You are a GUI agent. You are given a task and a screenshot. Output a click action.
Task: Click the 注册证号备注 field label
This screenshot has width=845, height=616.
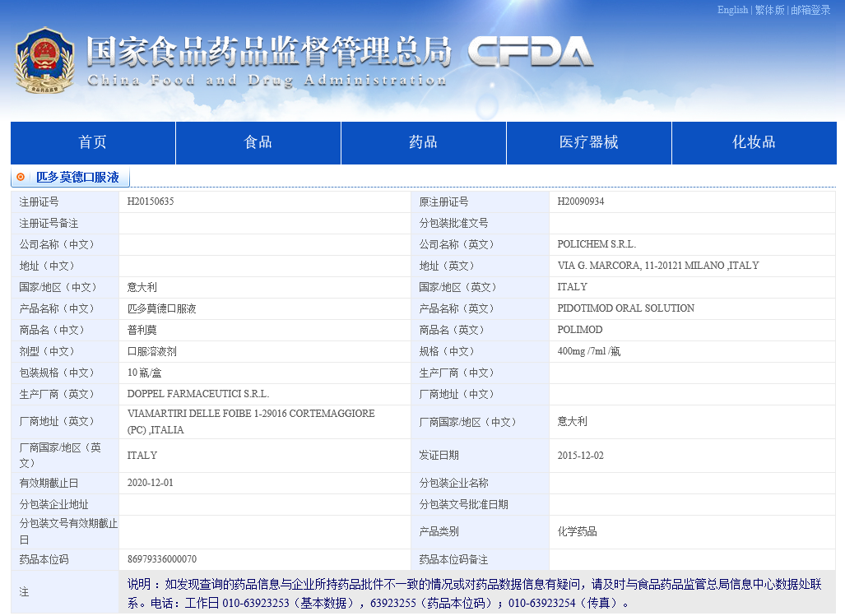(49, 223)
